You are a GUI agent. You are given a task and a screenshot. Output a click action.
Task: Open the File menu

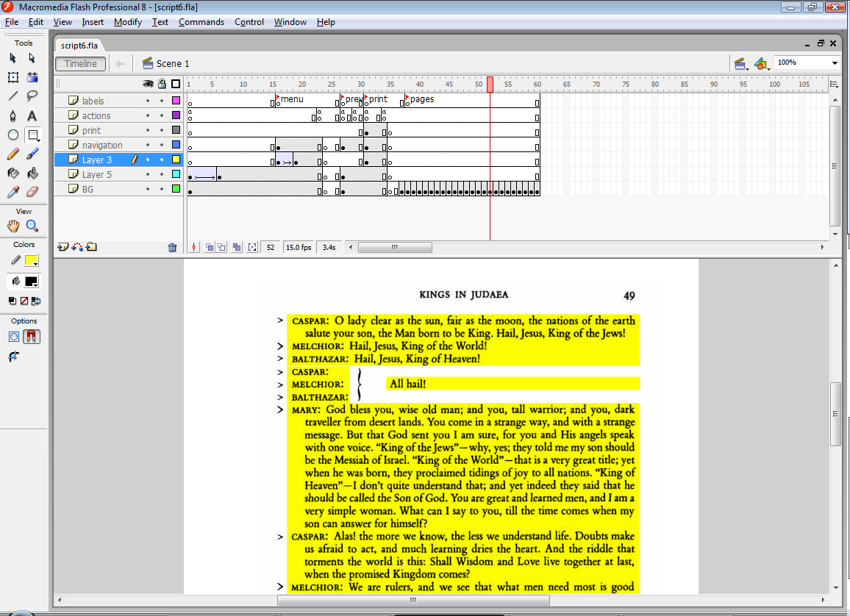11,22
